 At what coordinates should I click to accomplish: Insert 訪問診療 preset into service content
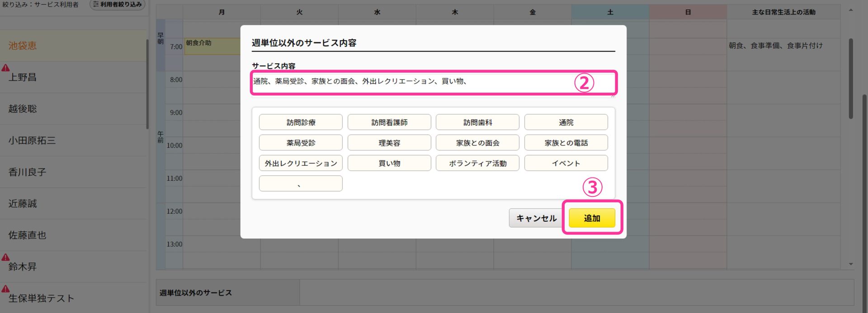coord(301,122)
